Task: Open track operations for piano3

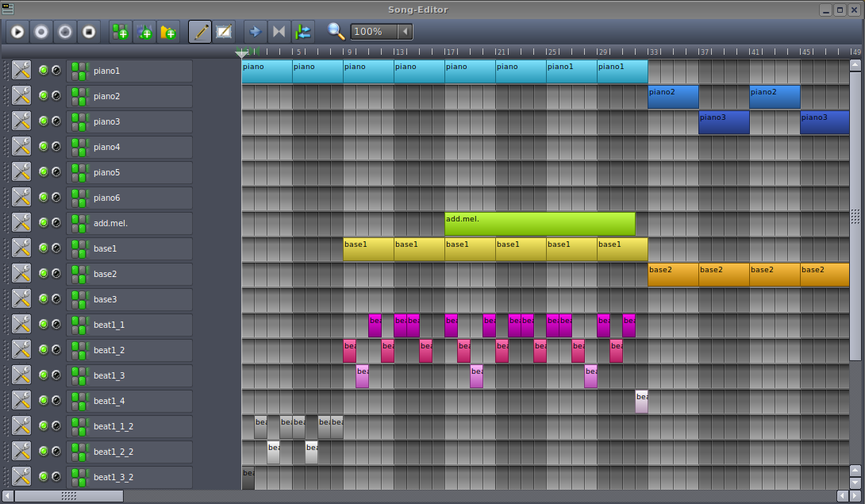Action: (21, 121)
